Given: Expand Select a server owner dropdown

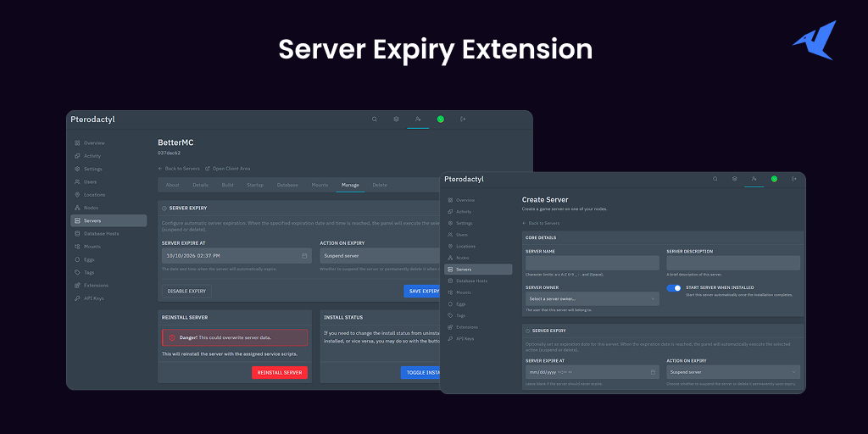Looking at the screenshot, I should 593,299.
